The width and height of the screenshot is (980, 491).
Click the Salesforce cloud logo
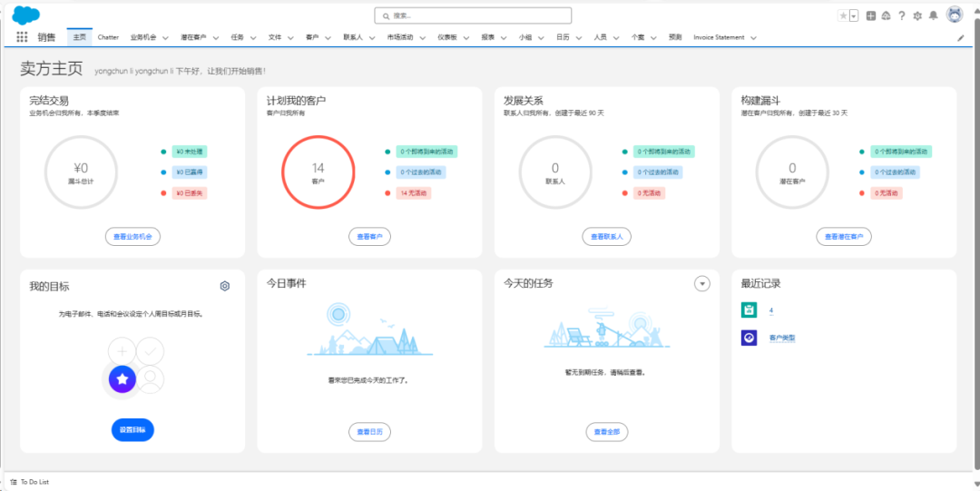click(x=25, y=15)
